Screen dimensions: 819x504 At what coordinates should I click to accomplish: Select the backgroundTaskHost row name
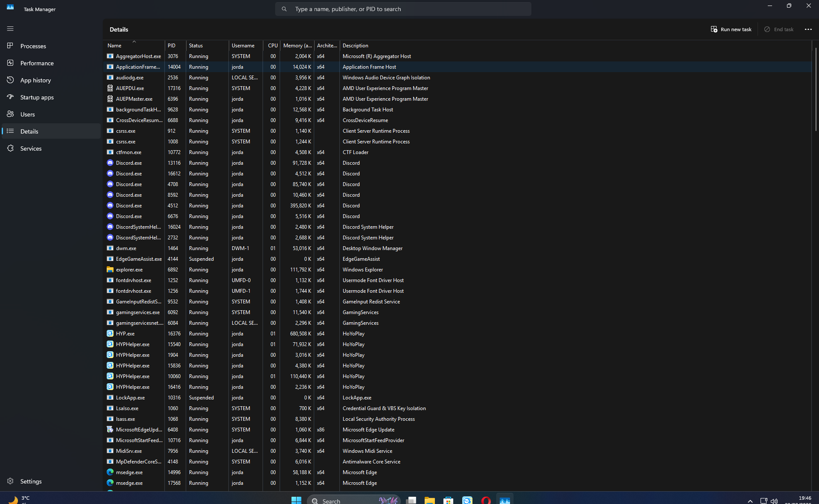pos(138,110)
